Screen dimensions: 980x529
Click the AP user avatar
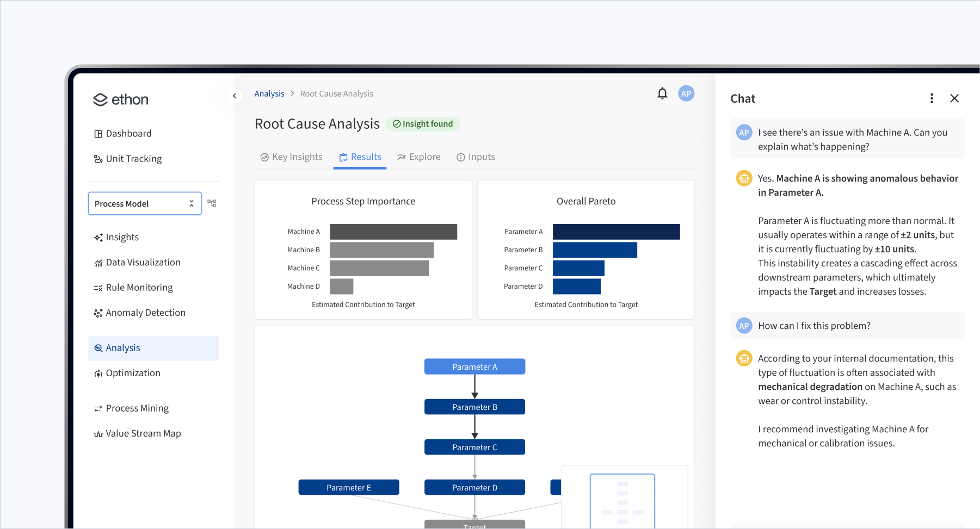click(686, 93)
